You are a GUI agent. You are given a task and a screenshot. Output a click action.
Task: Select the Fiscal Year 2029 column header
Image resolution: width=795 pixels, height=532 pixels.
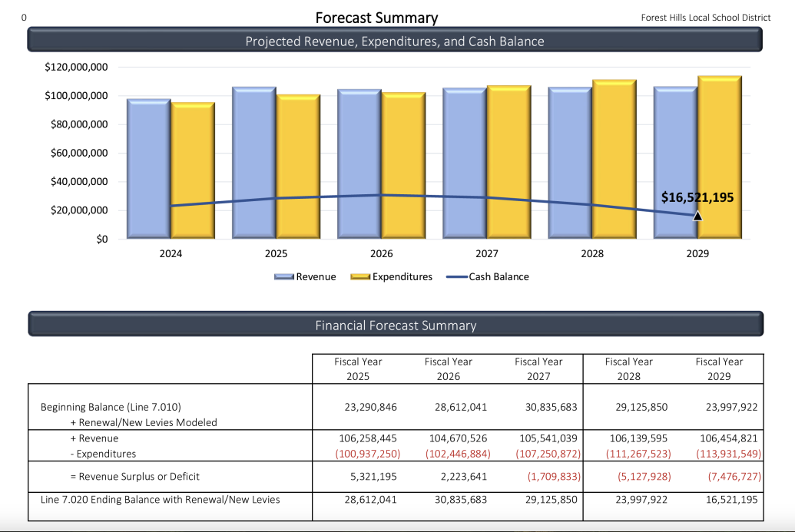(718, 368)
